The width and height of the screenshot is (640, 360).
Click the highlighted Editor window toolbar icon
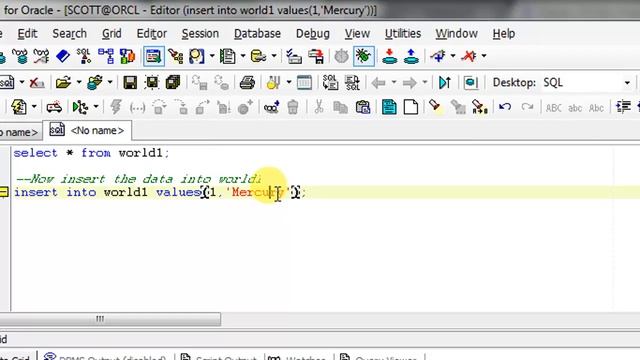[x=153, y=56]
